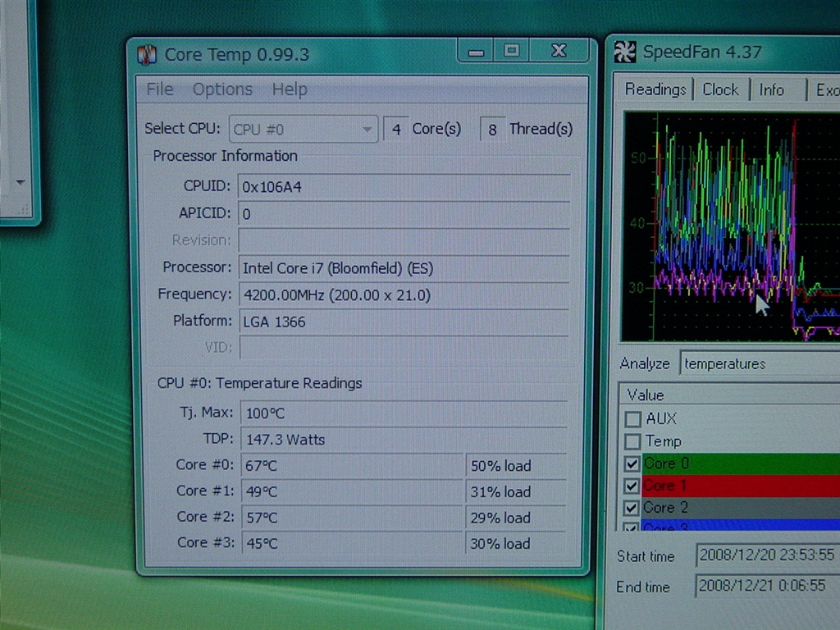Switch to the Clock tab in SpeedFan
The height and width of the screenshot is (630, 840).
(x=720, y=89)
